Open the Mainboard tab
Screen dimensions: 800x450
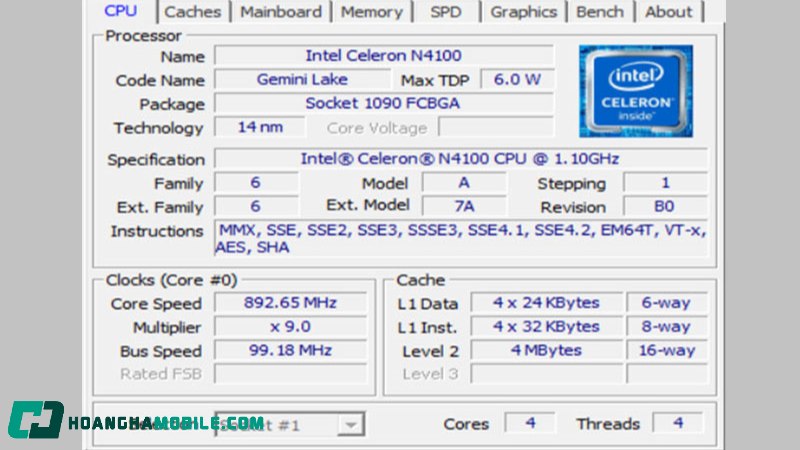point(281,11)
